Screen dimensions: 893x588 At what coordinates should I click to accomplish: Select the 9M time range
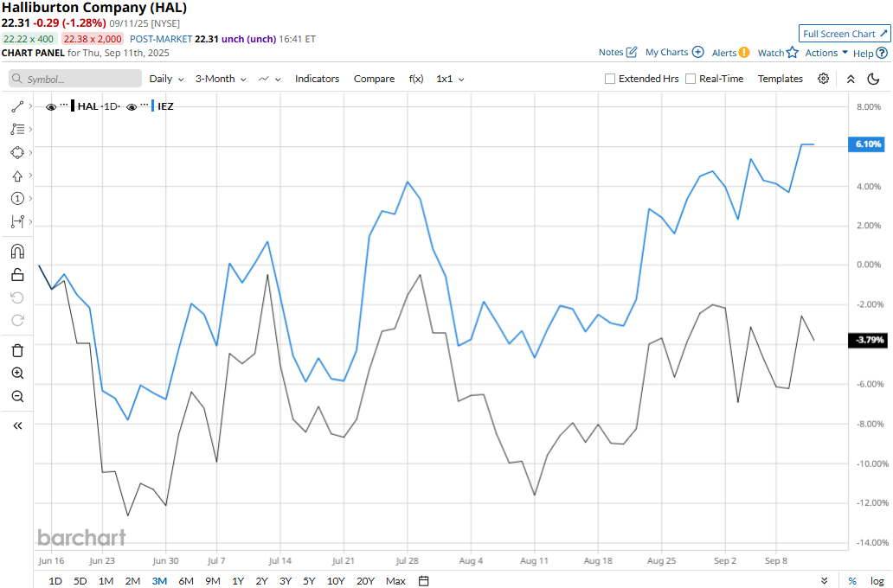coord(212,580)
